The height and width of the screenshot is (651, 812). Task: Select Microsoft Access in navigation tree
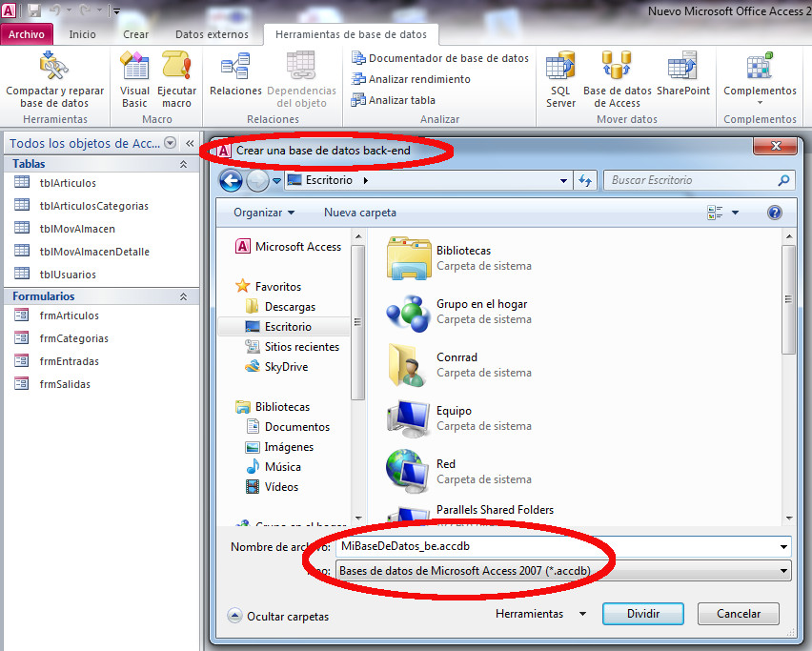tap(288, 247)
